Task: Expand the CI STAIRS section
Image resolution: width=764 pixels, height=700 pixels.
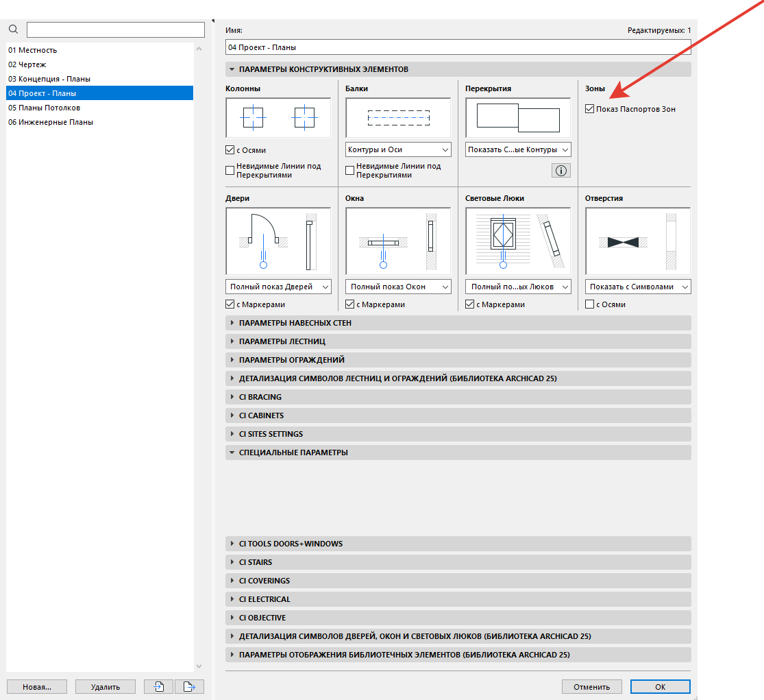Action: pyautogui.click(x=255, y=562)
